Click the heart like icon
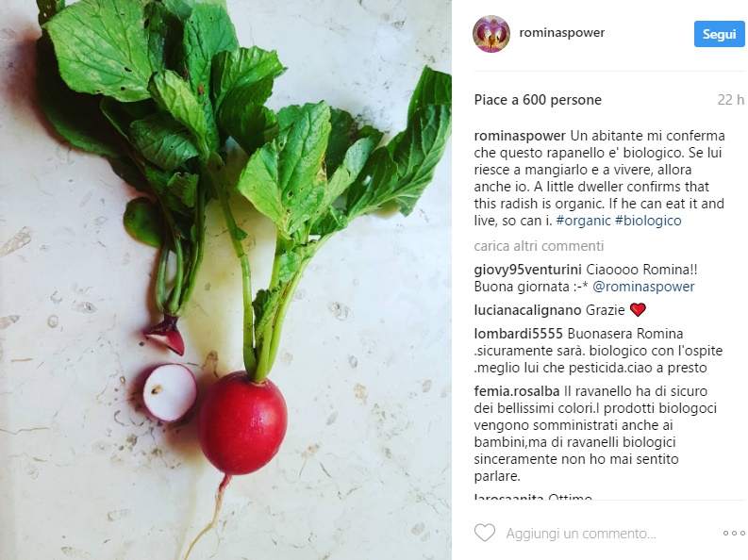 point(485,533)
